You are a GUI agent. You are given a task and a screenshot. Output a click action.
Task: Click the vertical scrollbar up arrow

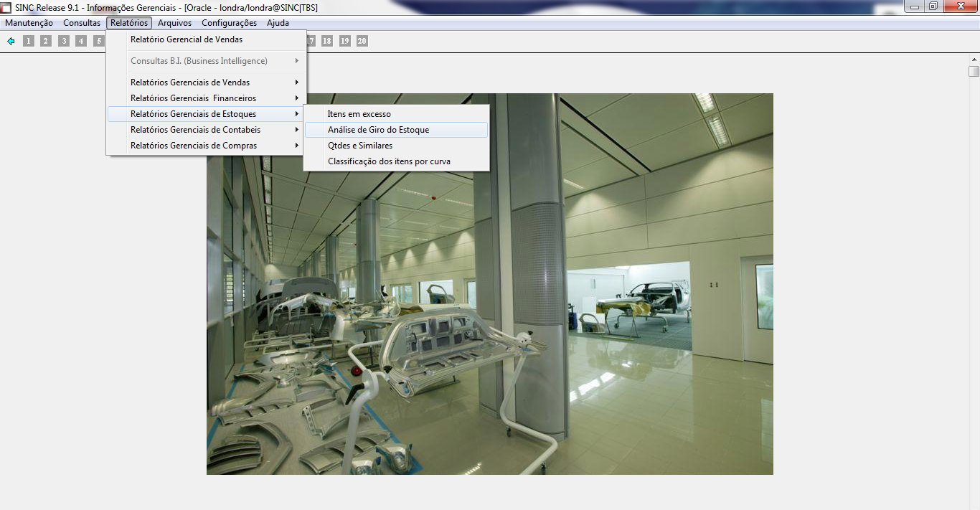point(974,60)
